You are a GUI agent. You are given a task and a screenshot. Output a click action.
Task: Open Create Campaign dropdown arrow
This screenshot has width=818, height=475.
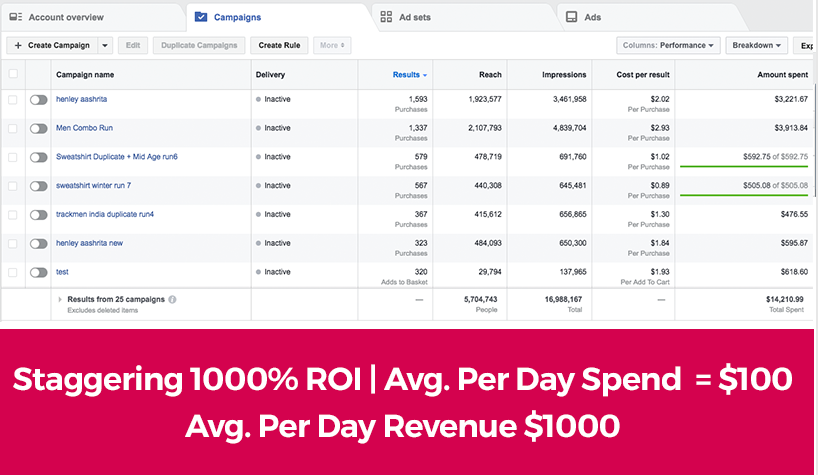coord(104,45)
